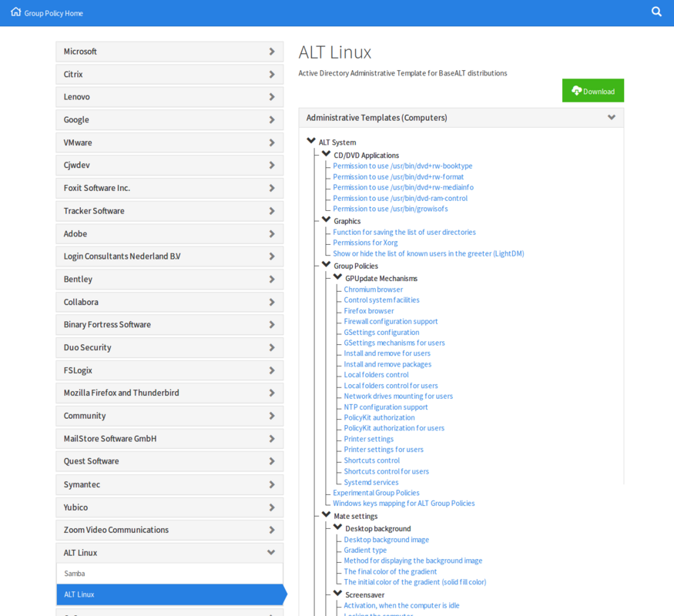This screenshot has height=616, width=674.
Task: Expand the Adobe vendor arrow
Action: tap(272, 233)
